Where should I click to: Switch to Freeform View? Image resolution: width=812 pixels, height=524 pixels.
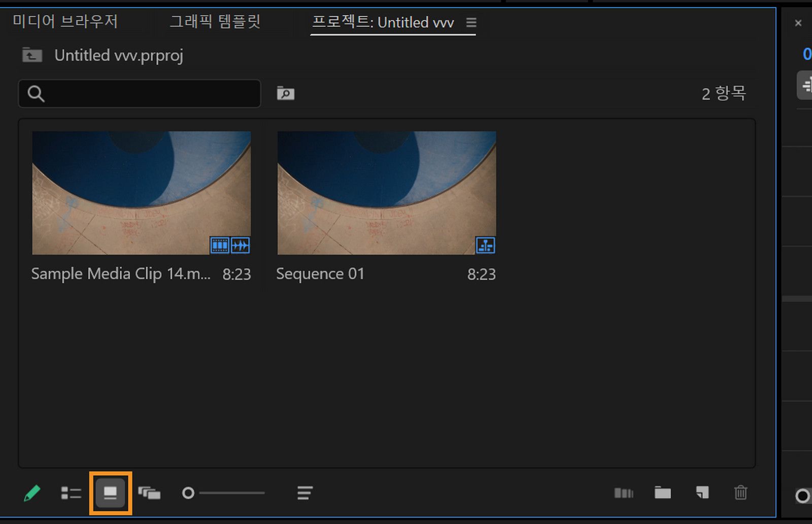coord(150,493)
